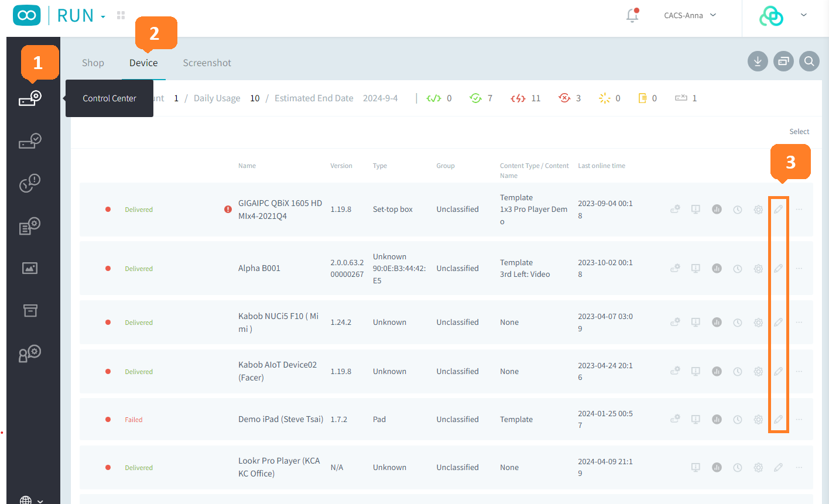Expand the dropdown next to the green rings logo
829x504 pixels.
pyautogui.click(x=804, y=15)
